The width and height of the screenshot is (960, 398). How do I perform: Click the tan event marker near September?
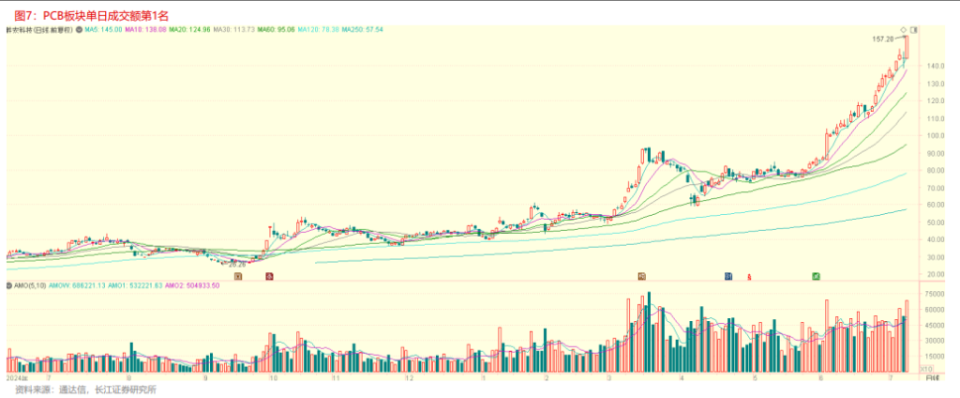(239, 277)
